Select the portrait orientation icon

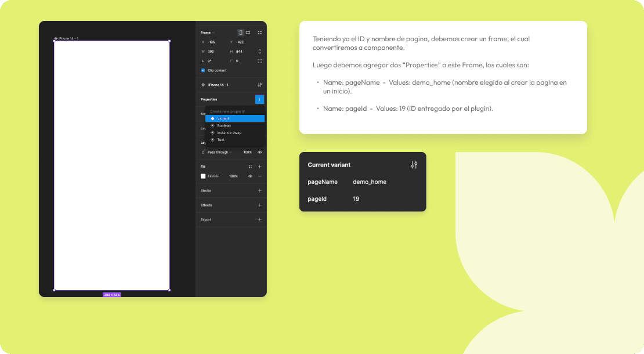pos(241,32)
